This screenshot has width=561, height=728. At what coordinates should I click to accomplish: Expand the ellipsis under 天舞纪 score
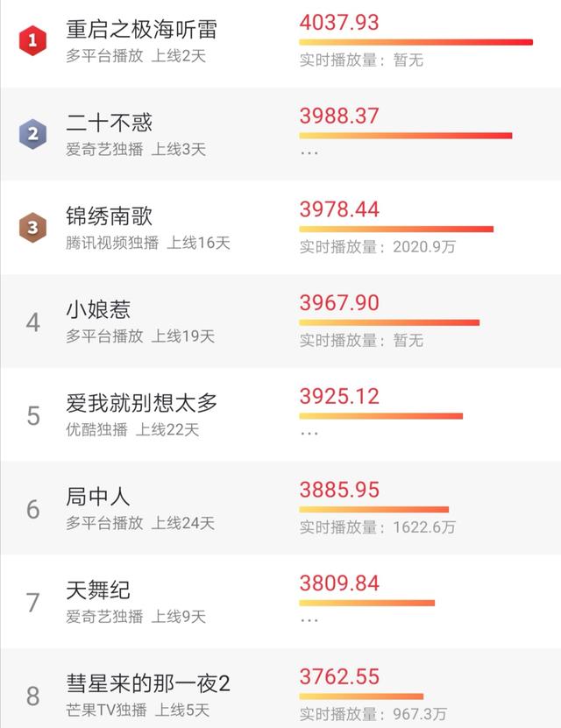pyautogui.click(x=309, y=619)
